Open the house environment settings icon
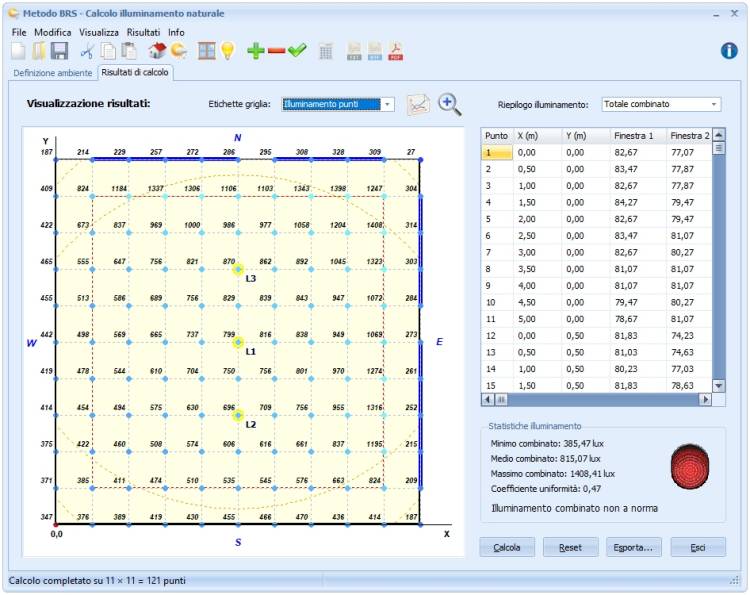The image size is (750, 595). tap(157, 50)
